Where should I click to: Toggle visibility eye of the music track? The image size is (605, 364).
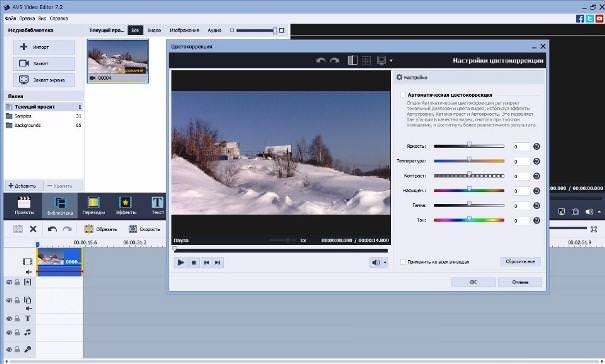tap(9, 332)
